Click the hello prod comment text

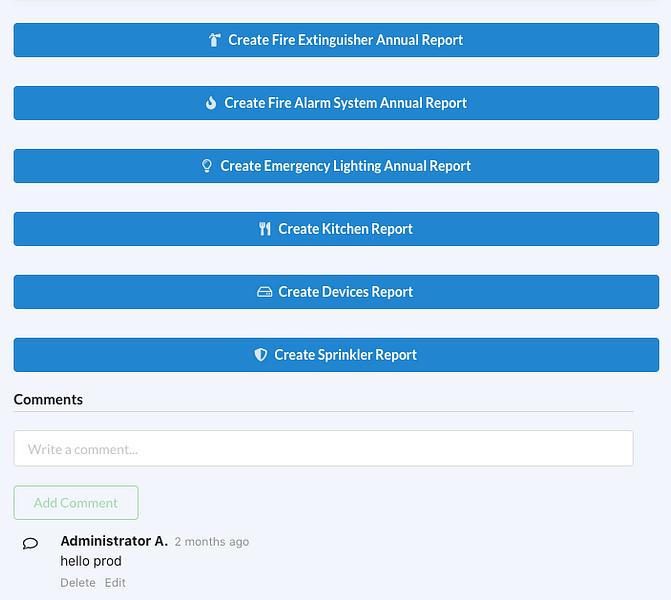tap(91, 561)
